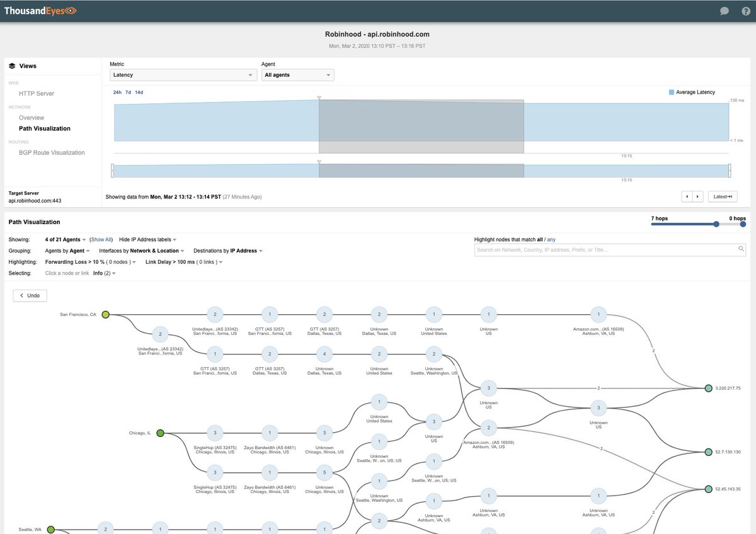
Task: Switch timeline to 24h range
Action: [x=117, y=93]
